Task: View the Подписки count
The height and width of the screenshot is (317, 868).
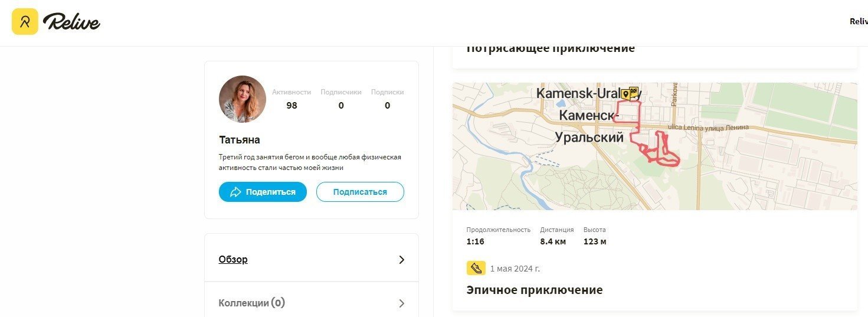Action: pos(388,106)
